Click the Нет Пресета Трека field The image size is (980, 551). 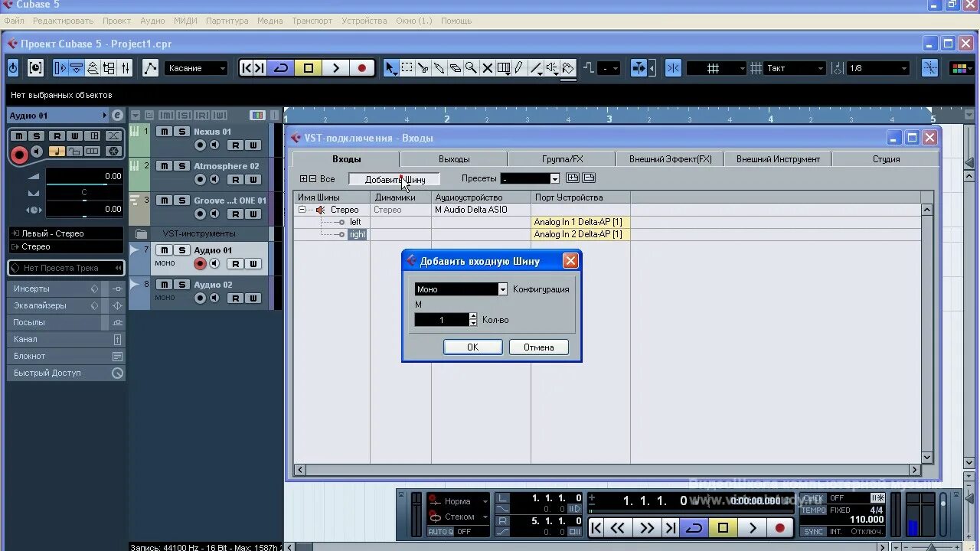66,268
